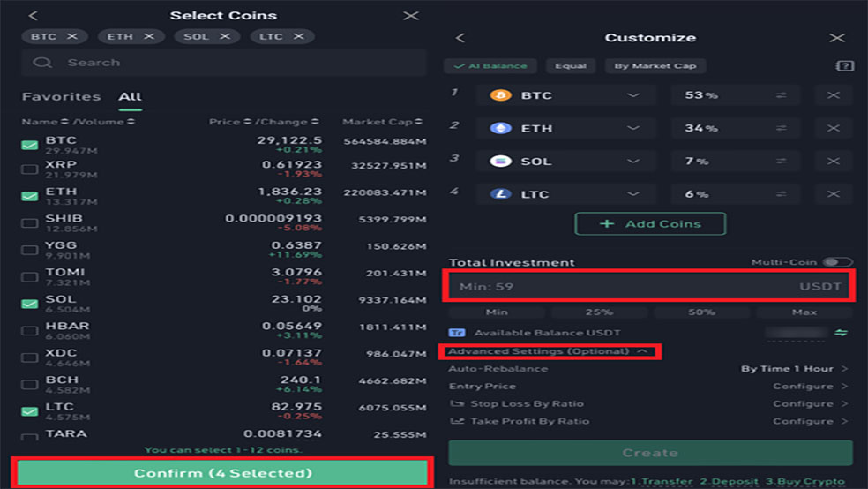Open SOL coin dropdown in Customize
The height and width of the screenshot is (489, 868).
(633, 162)
